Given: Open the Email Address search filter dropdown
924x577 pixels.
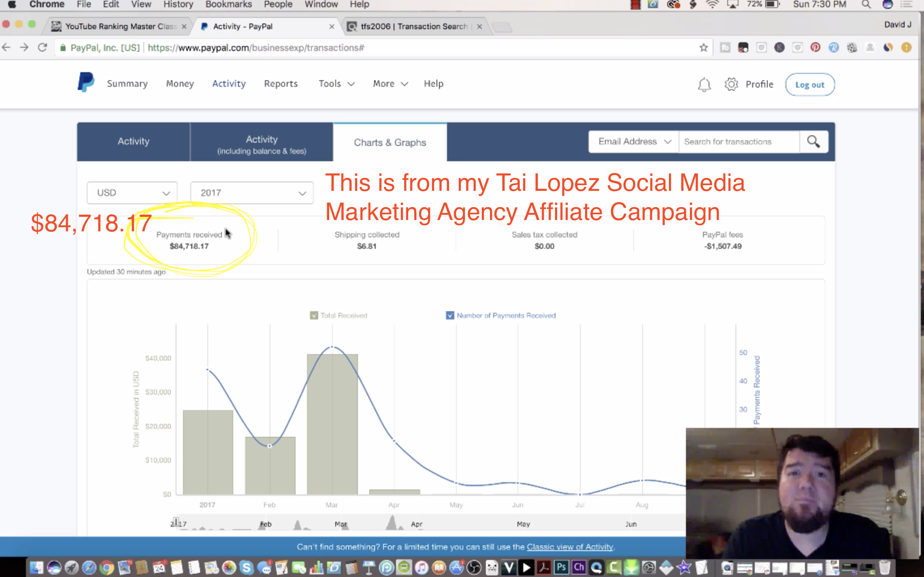Looking at the screenshot, I should pyautogui.click(x=634, y=142).
